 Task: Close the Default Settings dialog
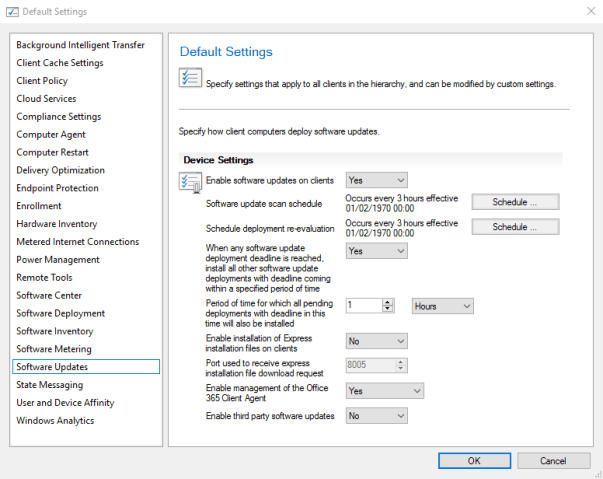click(x=591, y=11)
